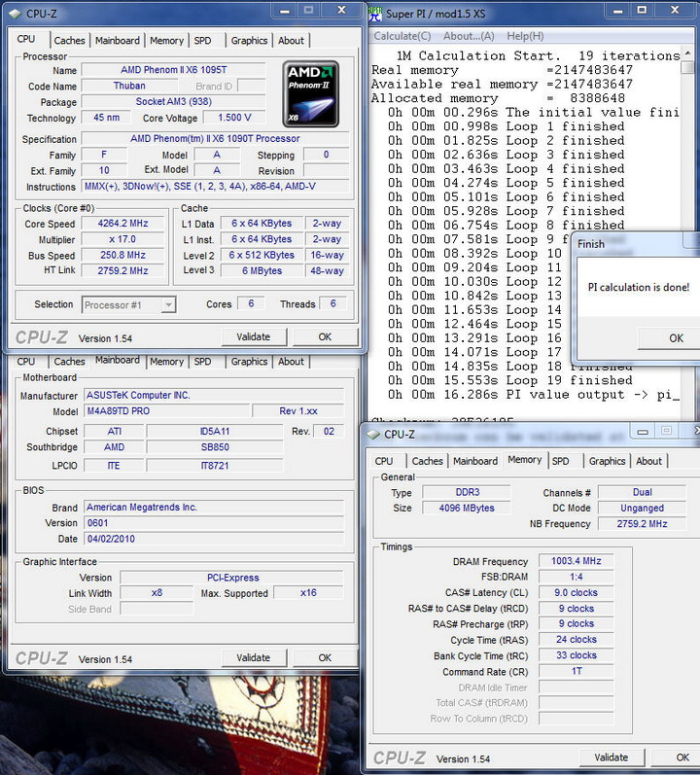
Task: Click the Southbridge value SB850
Action: (x=215, y=447)
